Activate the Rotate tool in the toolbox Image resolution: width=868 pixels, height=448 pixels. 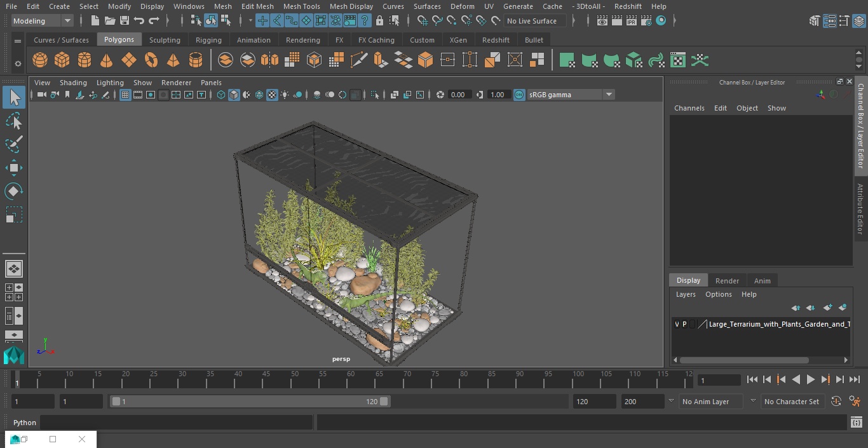pyautogui.click(x=13, y=191)
